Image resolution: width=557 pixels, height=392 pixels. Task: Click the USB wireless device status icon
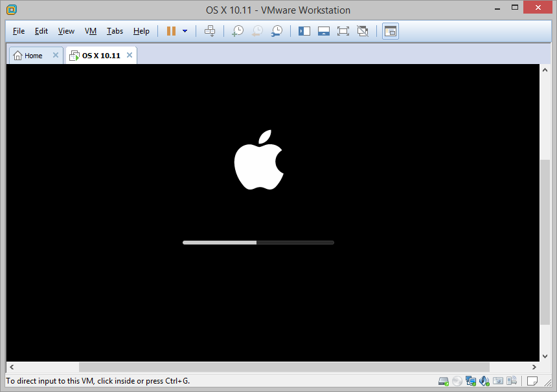click(512, 381)
